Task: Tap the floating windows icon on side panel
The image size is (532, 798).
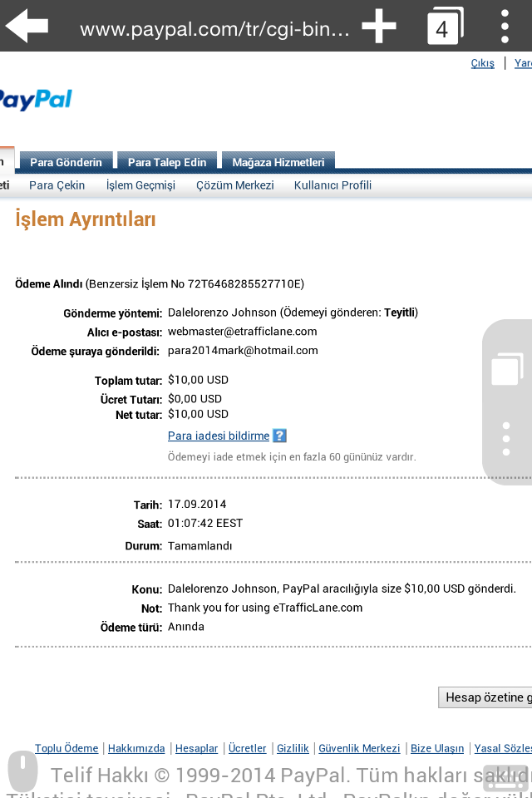Action: (x=507, y=368)
